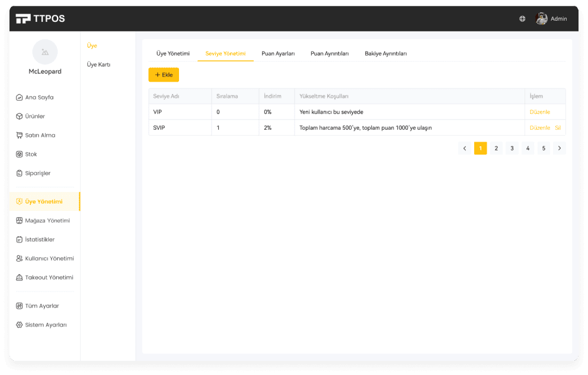588x375 pixels.
Task: Click the Sistem Ayarları gear icon
Action: click(x=19, y=325)
